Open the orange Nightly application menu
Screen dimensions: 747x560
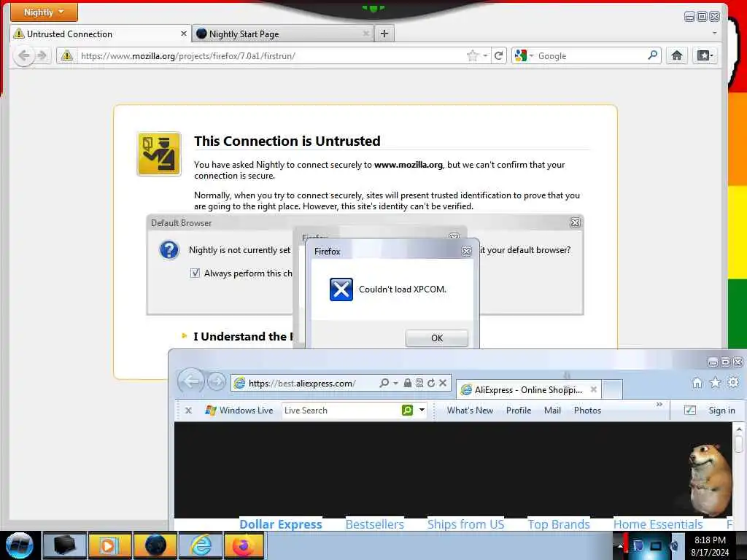pos(44,12)
